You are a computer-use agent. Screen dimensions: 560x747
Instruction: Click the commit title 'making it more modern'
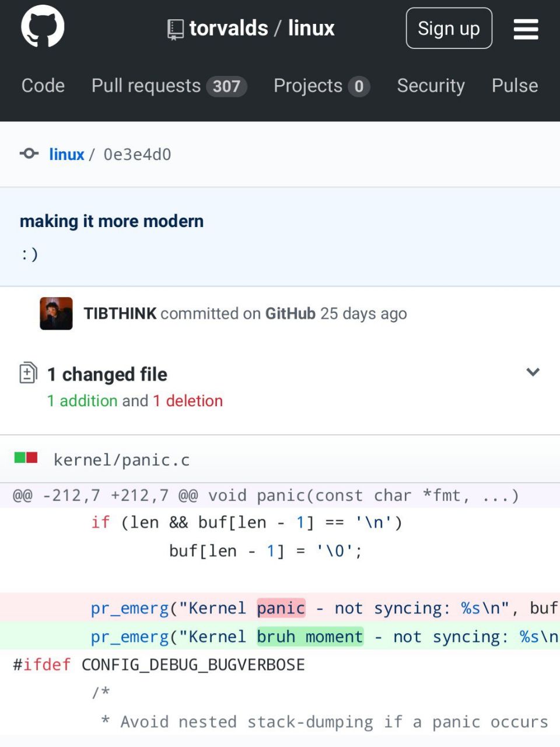(111, 221)
